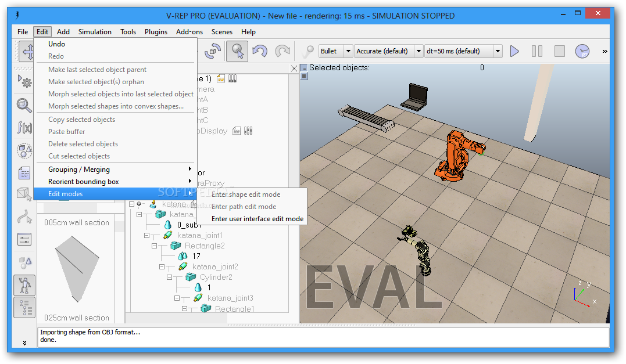Click the orange robot arm in scene
Screen dimensions: 626x364
pos(457,156)
